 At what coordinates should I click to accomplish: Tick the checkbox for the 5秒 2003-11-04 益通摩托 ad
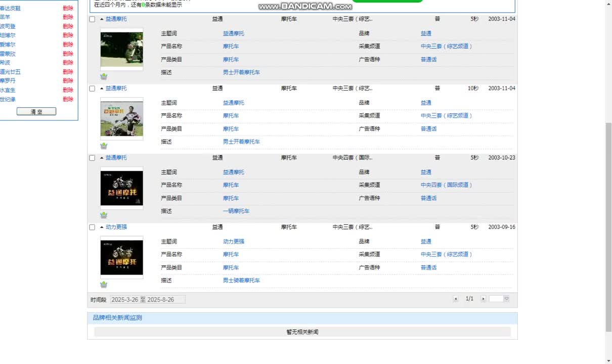92,19
